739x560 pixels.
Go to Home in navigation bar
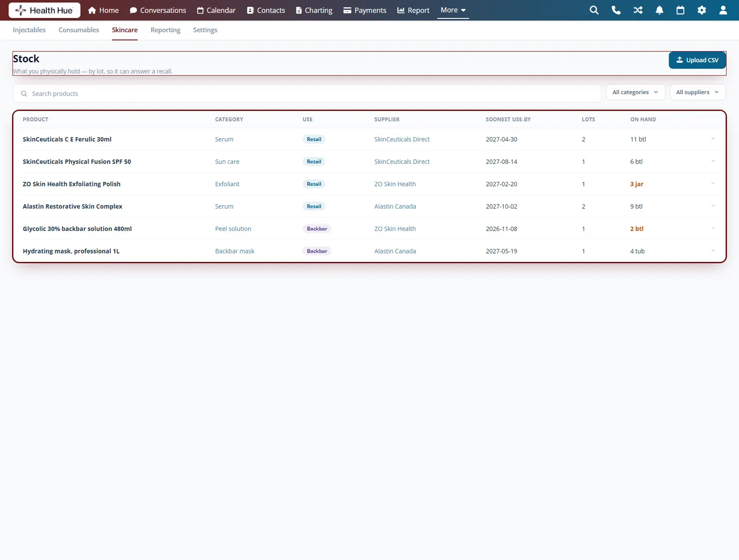tap(103, 10)
